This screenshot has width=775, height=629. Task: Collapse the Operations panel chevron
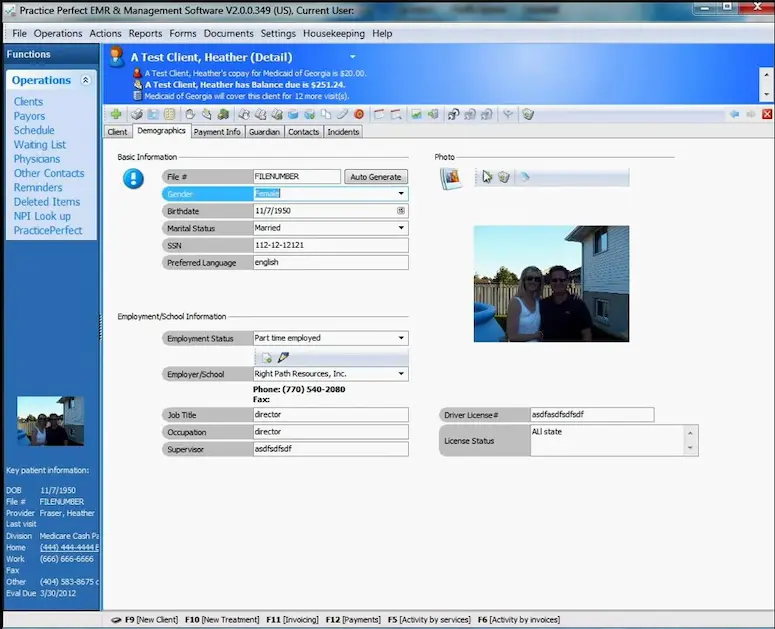coord(86,80)
